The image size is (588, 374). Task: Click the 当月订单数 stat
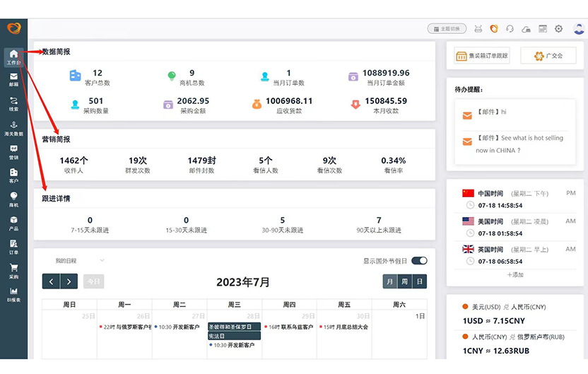[x=282, y=77]
